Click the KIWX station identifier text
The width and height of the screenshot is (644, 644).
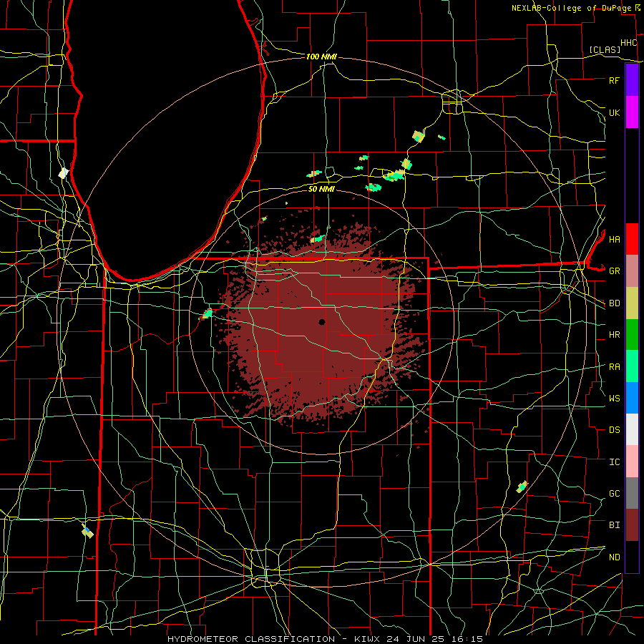(367, 639)
